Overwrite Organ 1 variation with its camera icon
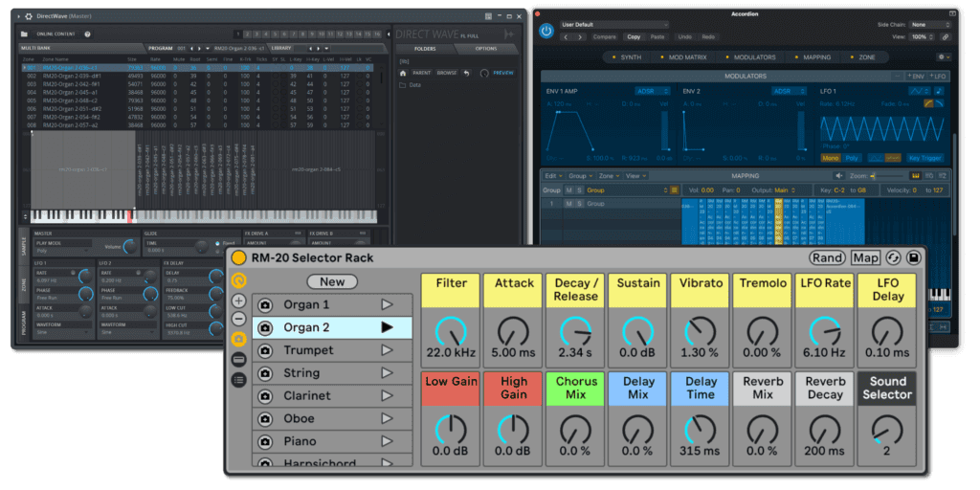Screen dimensions: 980x490 pyautogui.click(x=265, y=305)
